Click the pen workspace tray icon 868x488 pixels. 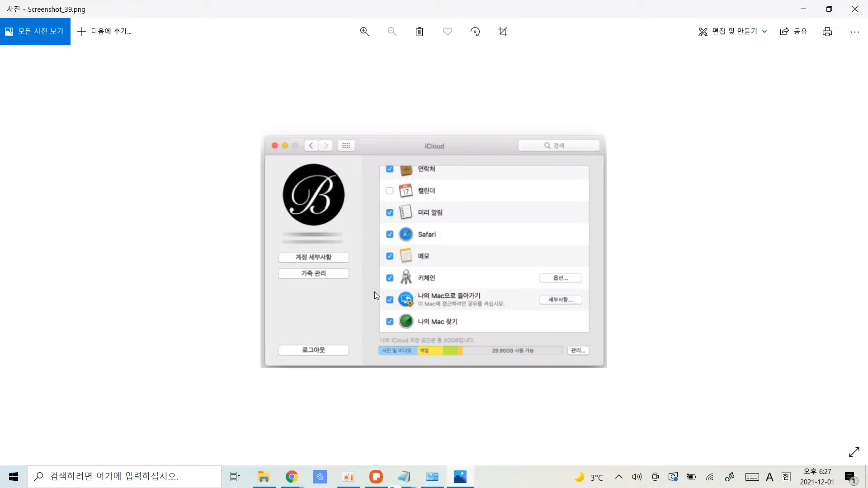pos(729,477)
